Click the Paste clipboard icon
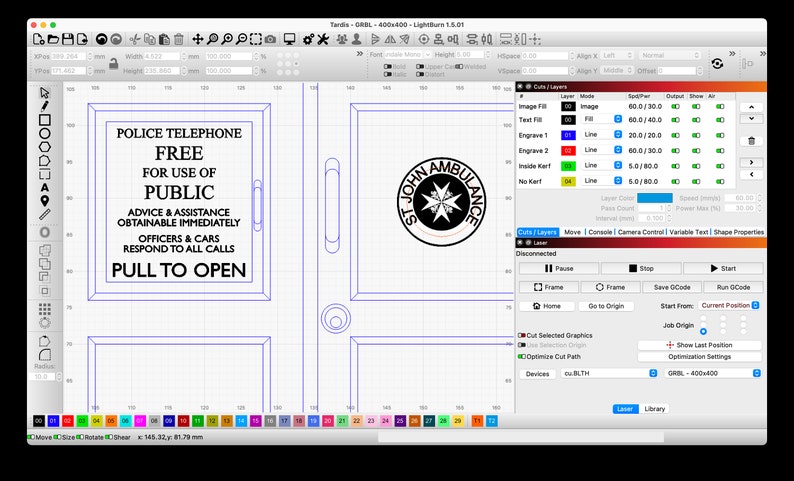 click(x=164, y=39)
